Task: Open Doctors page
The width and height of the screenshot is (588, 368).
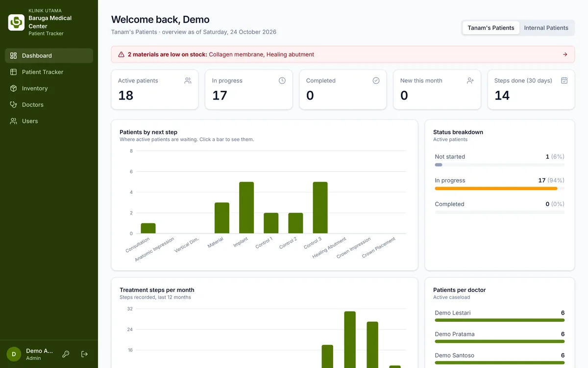Action: (49, 105)
